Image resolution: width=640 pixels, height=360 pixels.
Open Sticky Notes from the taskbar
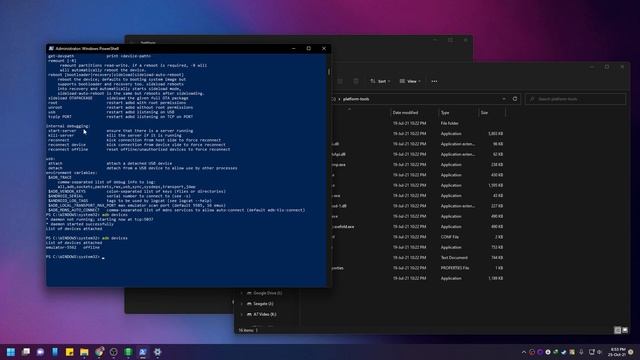[x=70, y=352]
